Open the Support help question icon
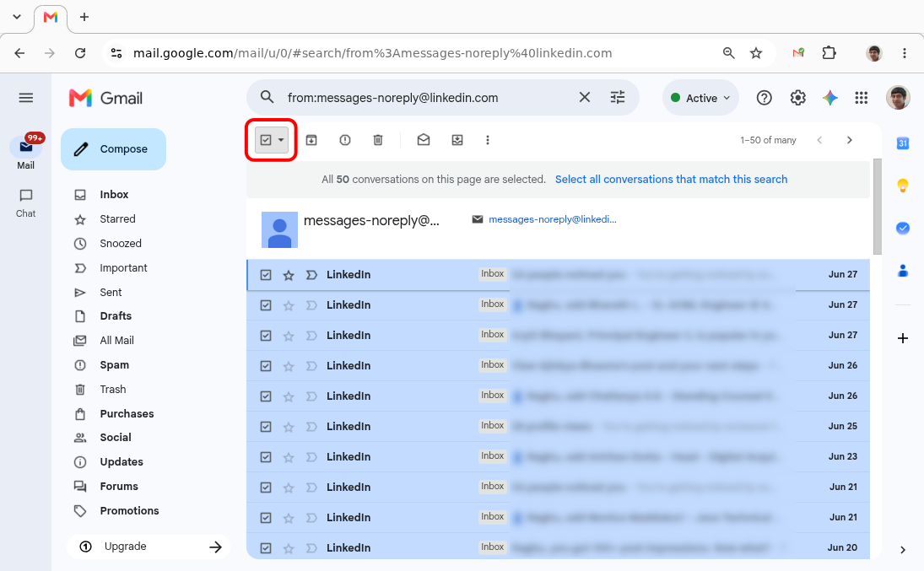 tap(764, 98)
